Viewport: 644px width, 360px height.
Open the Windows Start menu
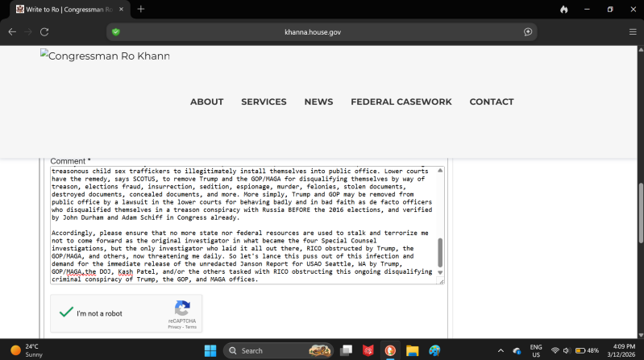210,350
